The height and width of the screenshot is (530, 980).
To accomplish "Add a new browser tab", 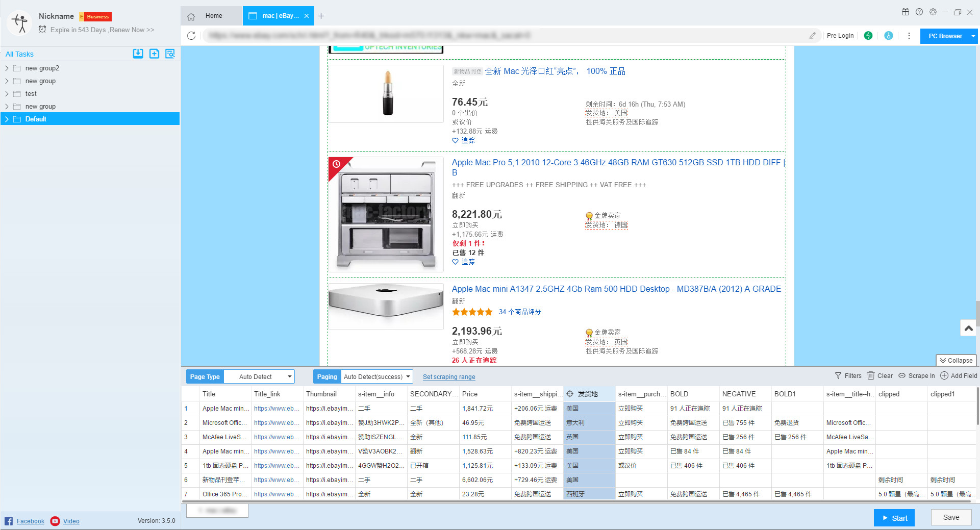I will [321, 16].
